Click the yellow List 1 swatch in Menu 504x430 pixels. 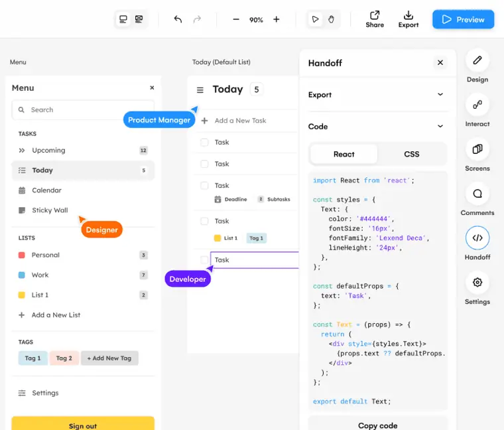21,295
